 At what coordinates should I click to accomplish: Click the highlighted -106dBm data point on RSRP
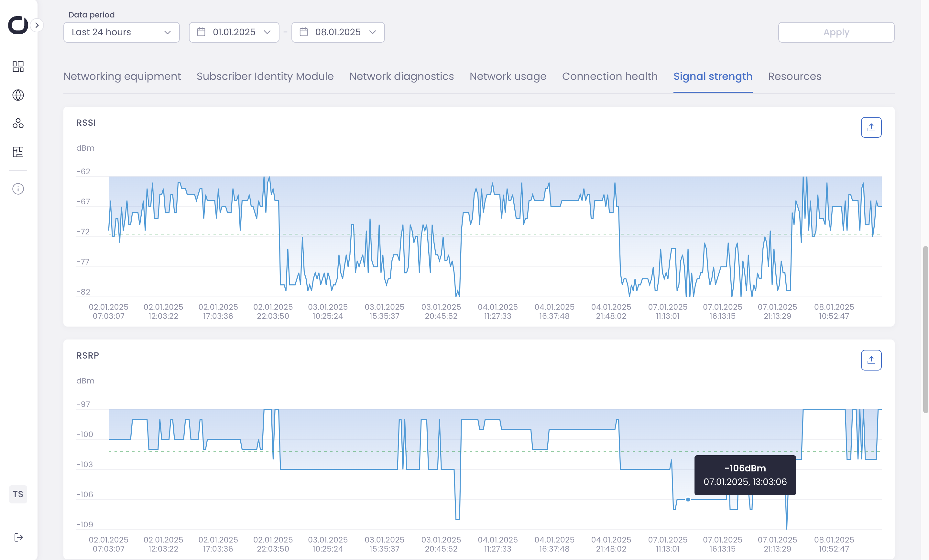[688, 499]
